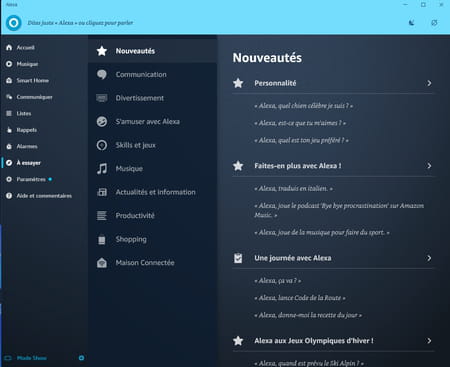Toggle the do-not-disturb moon icon
The height and width of the screenshot is (367, 450).
coord(412,23)
